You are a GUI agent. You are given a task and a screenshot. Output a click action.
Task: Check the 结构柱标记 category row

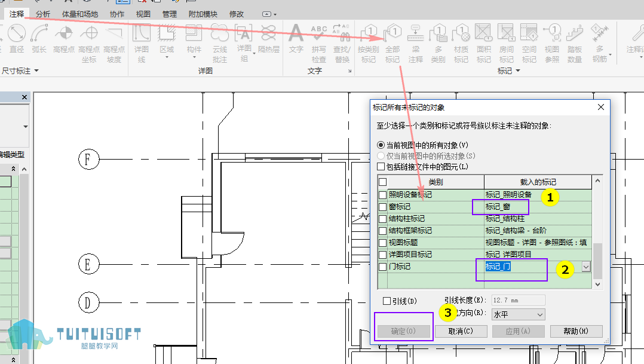[383, 219]
